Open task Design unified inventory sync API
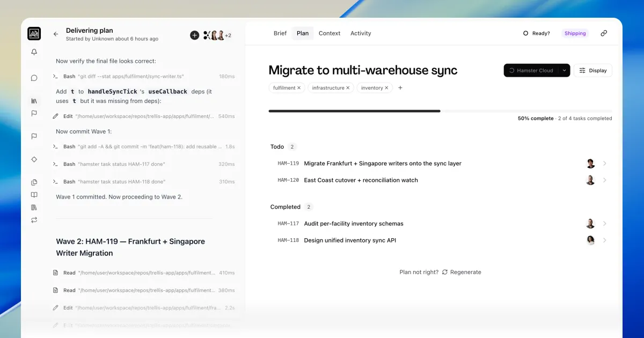The image size is (644, 338). (x=350, y=240)
